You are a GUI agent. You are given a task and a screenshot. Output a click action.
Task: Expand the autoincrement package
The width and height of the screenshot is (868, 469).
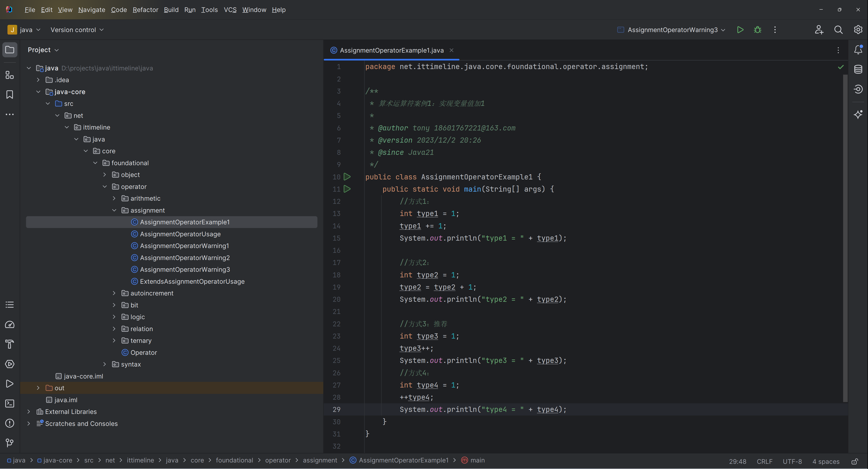pyautogui.click(x=114, y=293)
